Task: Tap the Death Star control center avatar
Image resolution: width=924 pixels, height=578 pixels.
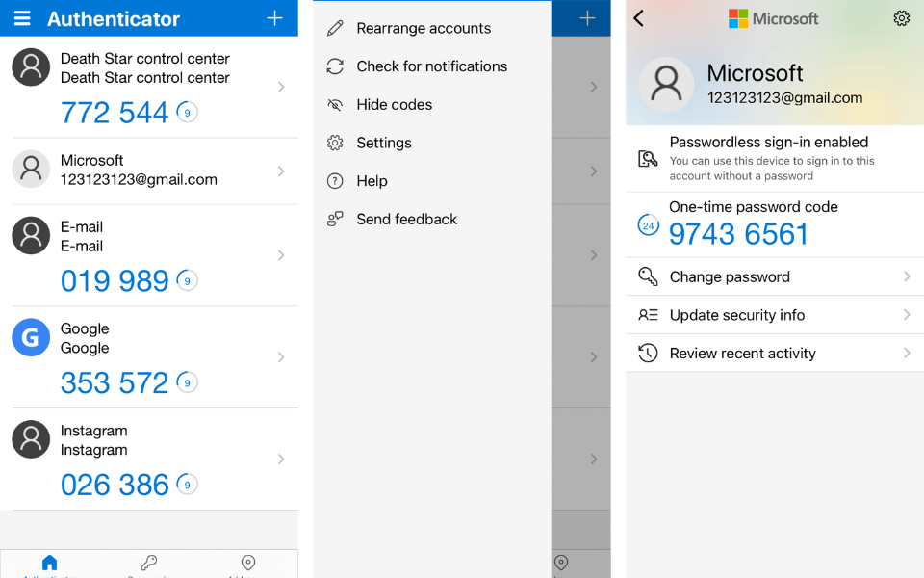Action: (x=31, y=67)
